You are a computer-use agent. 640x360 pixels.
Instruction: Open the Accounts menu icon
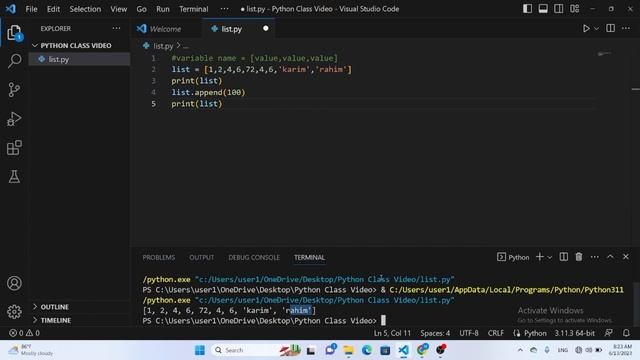coord(14,283)
